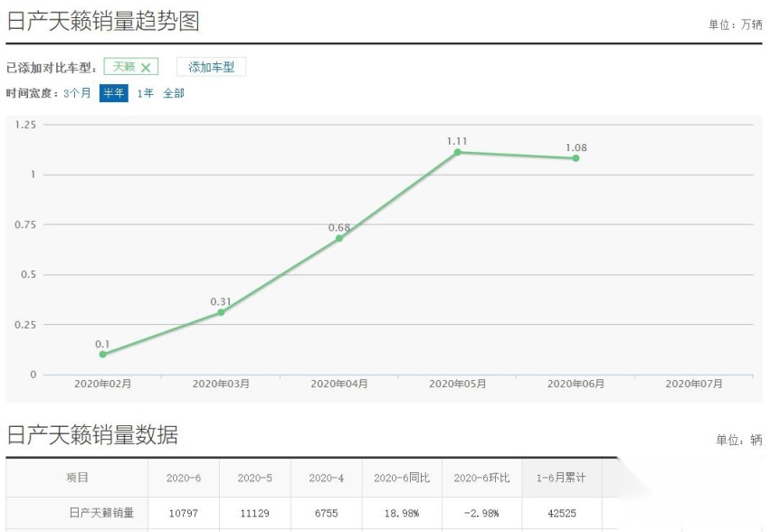
Task: Click the 0.75 y-axis label
Action: coord(25,224)
